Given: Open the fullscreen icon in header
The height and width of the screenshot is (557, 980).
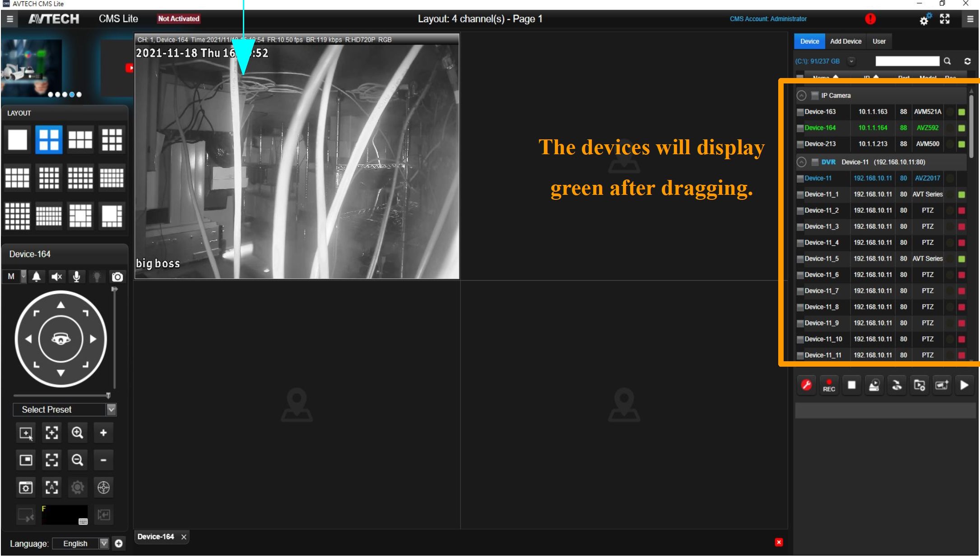Looking at the screenshot, I should 945,19.
